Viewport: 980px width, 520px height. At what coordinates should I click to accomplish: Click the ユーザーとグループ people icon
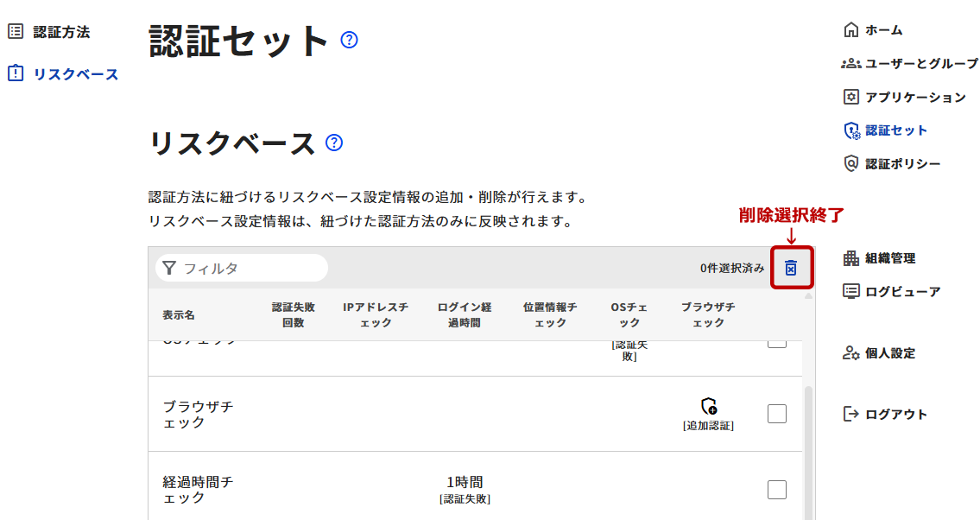coord(851,64)
